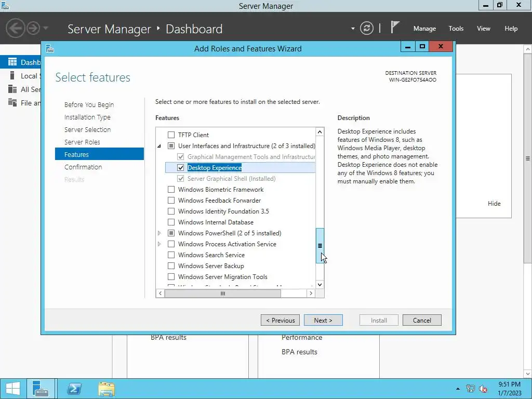Check Windows Feedback Forwarder
Image resolution: width=532 pixels, height=399 pixels.
tap(171, 200)
